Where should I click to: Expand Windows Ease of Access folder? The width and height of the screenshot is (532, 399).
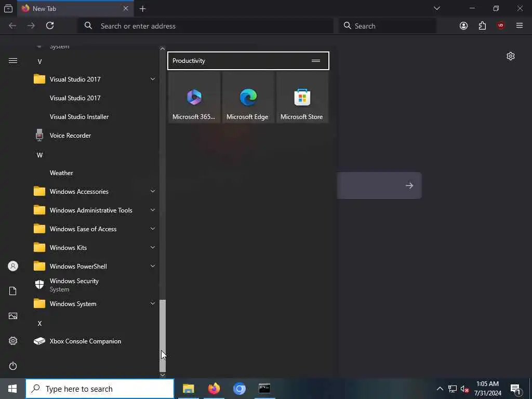95,229
